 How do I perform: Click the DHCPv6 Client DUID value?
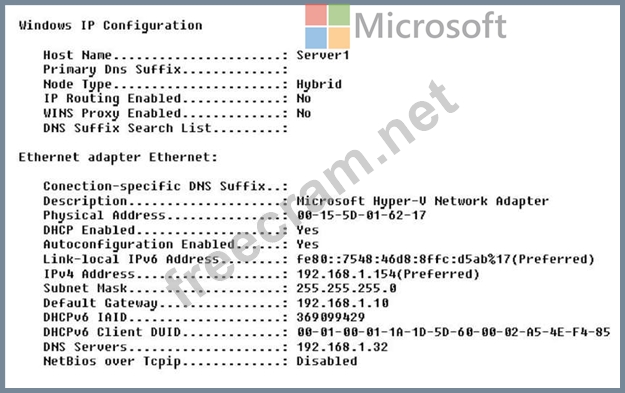[454, 332]
